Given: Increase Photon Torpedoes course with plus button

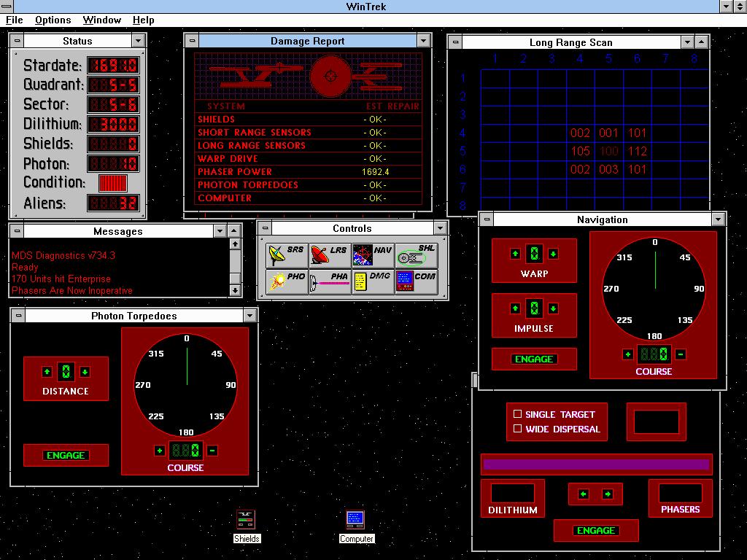Looking at the screenshot, I should pyautogui.click(x=160, y=451).
